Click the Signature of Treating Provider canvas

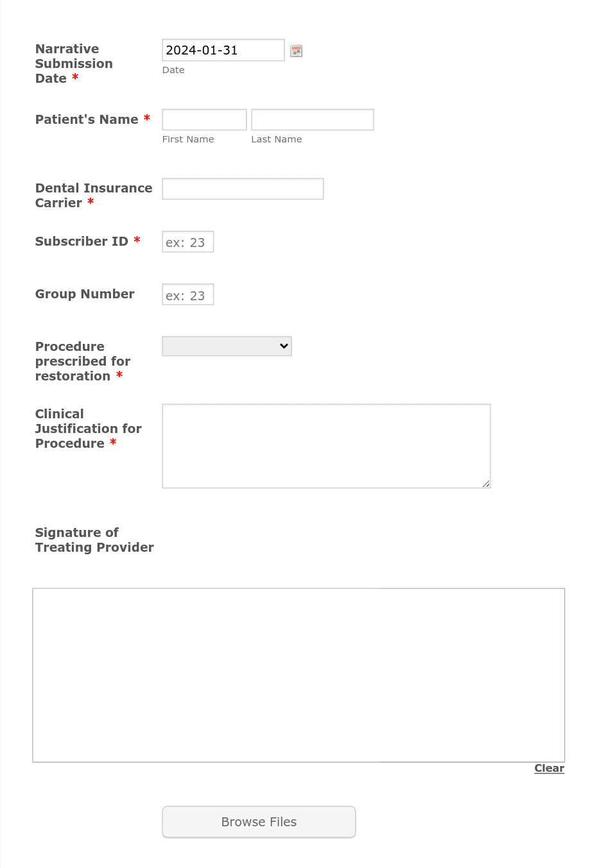point(298,674)
